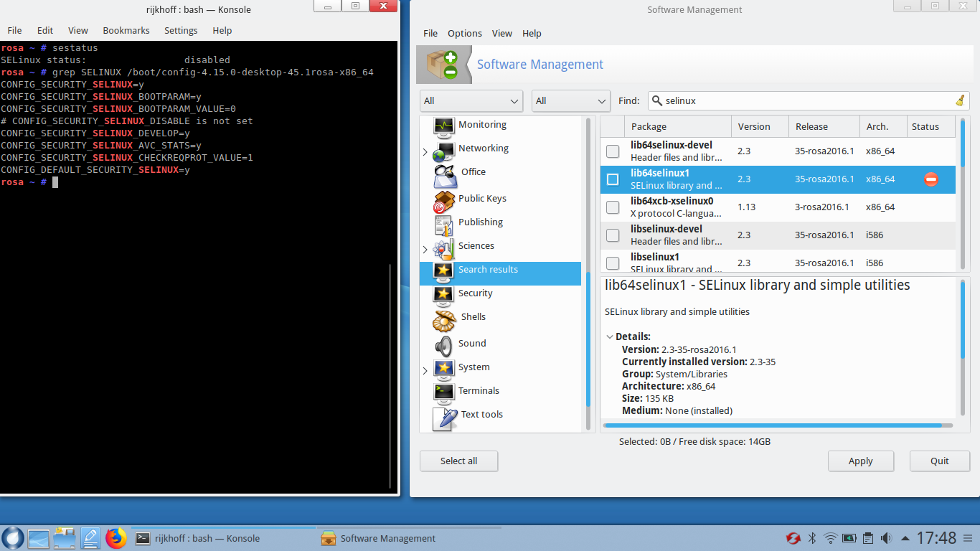The width and height of the screenshot is (980, 551).
Task: Open Edit menu in Konsole
Action: point(45,30)
